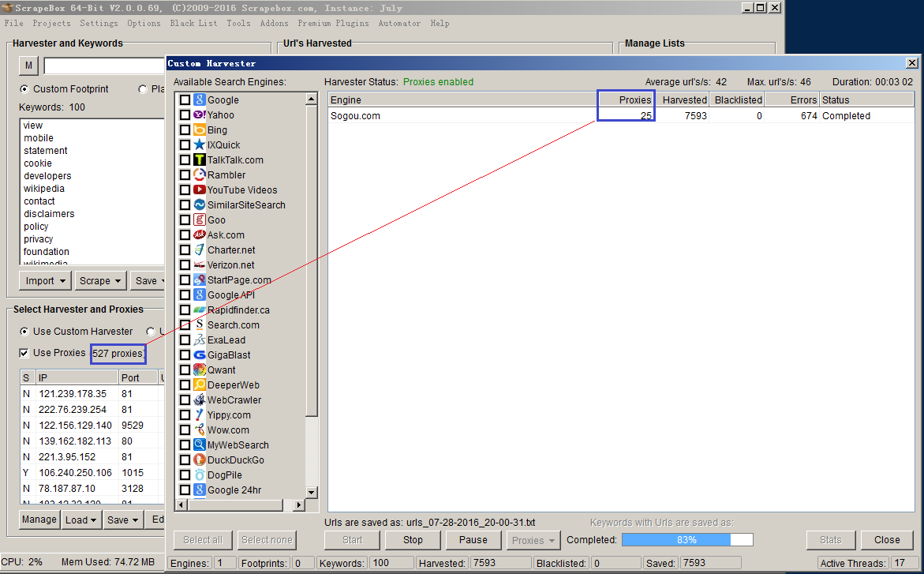The width and height of the screenshot is (924, 574).
Task: Open the Proxies dropdown in Custom Harvester
Action: coord(533,540)
